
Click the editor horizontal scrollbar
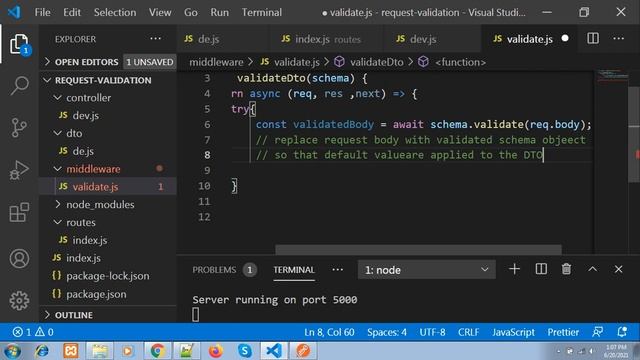(418, 249)
